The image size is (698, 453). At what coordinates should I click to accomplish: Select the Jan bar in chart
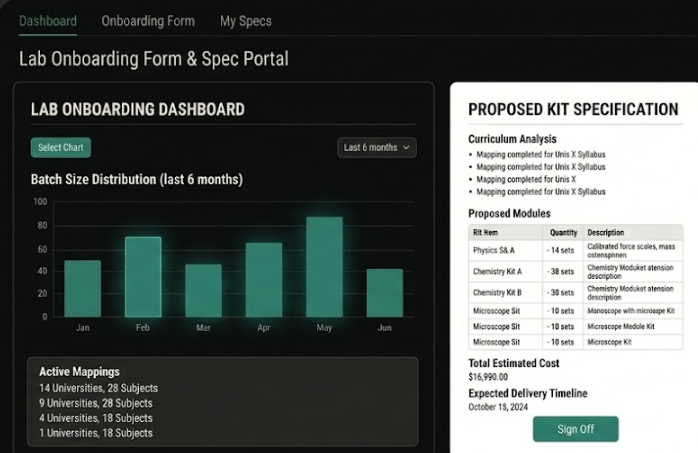[83, 288]
